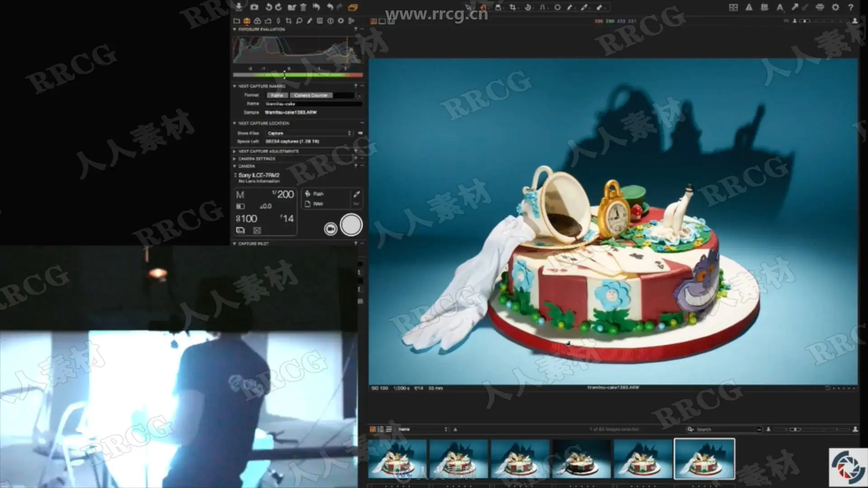Click the Print icon

point(820,7)
